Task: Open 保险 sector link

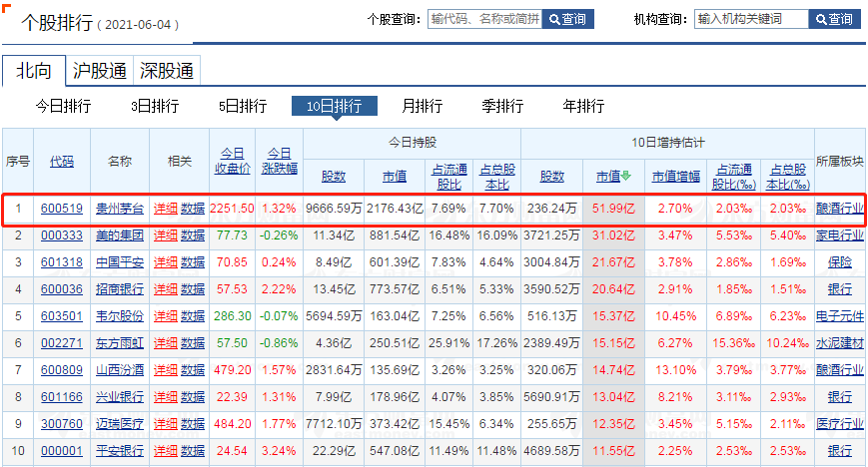Action: [840, 262]
